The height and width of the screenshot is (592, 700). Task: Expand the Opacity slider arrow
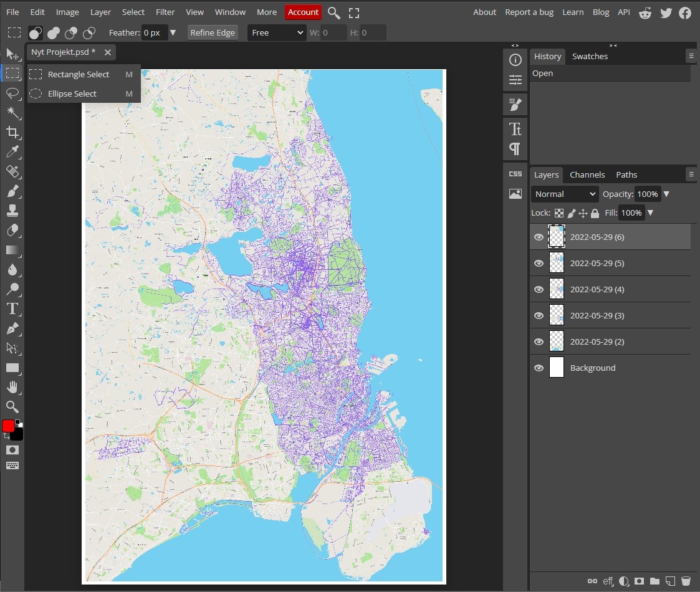tap(666, 194)
